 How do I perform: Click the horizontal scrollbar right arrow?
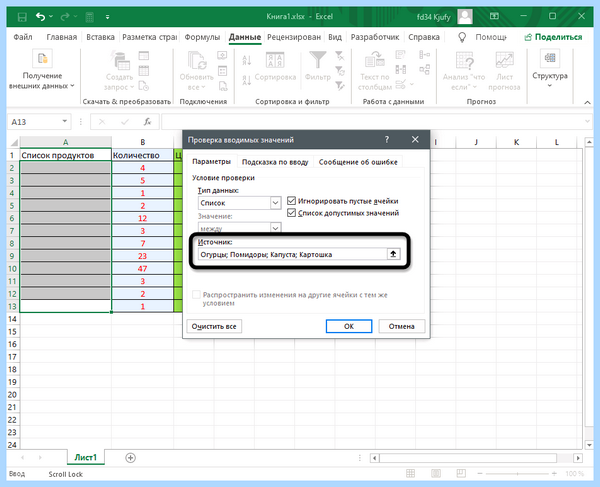tap(578, 458)
